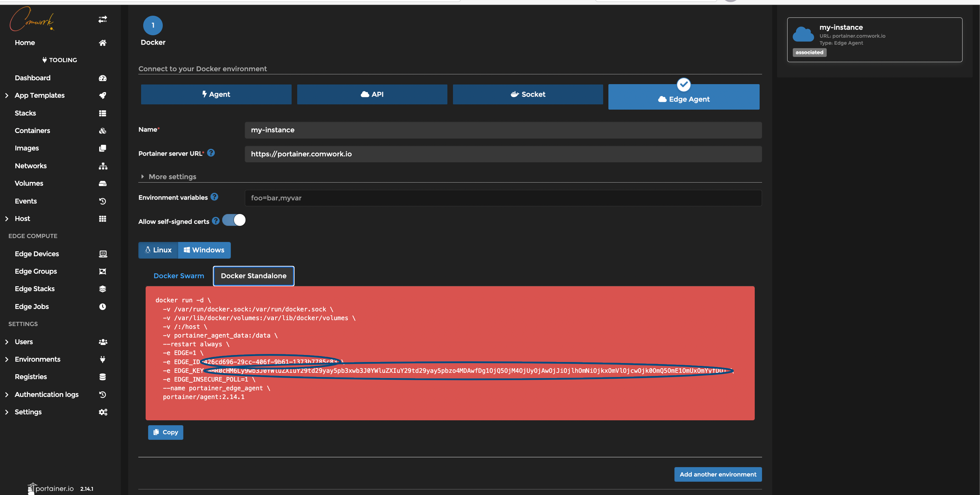This screenshot has height=495, width=980.
Task: Click the Home house icon
Action: click(x=103, y=43)
